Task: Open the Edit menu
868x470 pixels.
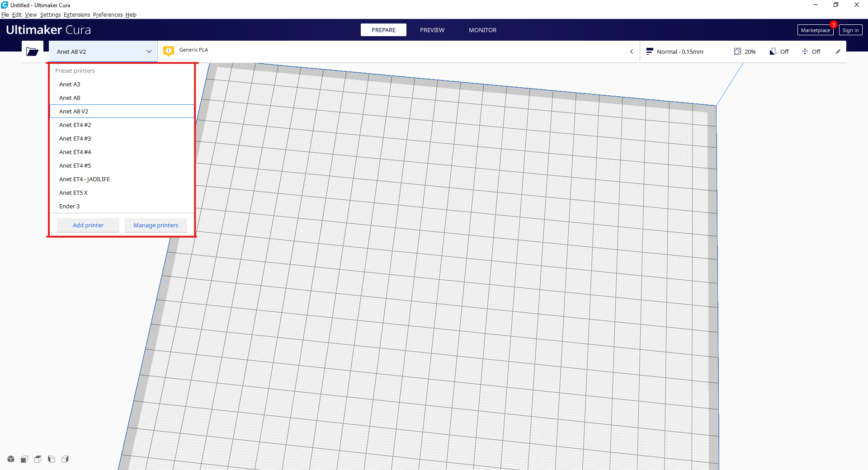Action: pyautogui.click(x=17, y=15)
